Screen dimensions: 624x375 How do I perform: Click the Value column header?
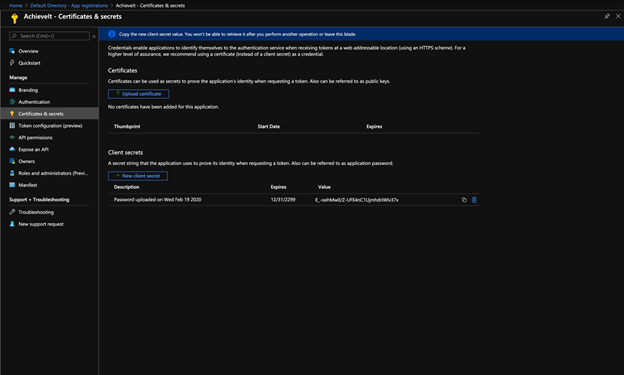[x=324, y=187]
